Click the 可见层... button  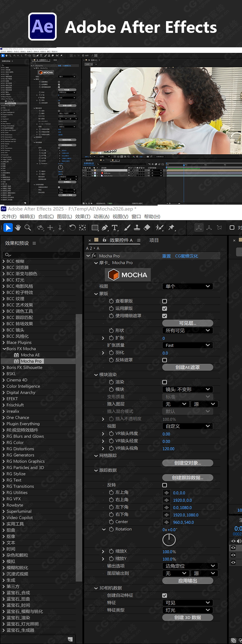[x=188, y=323]
